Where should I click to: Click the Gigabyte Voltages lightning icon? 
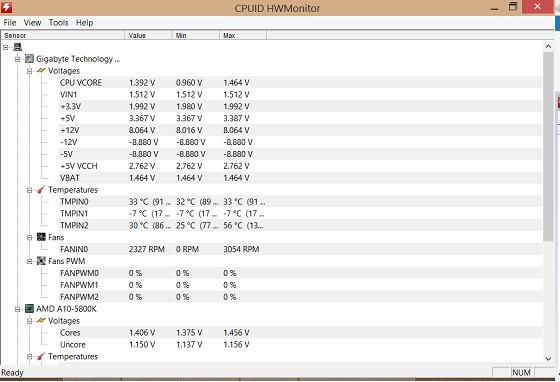point(41,71)
